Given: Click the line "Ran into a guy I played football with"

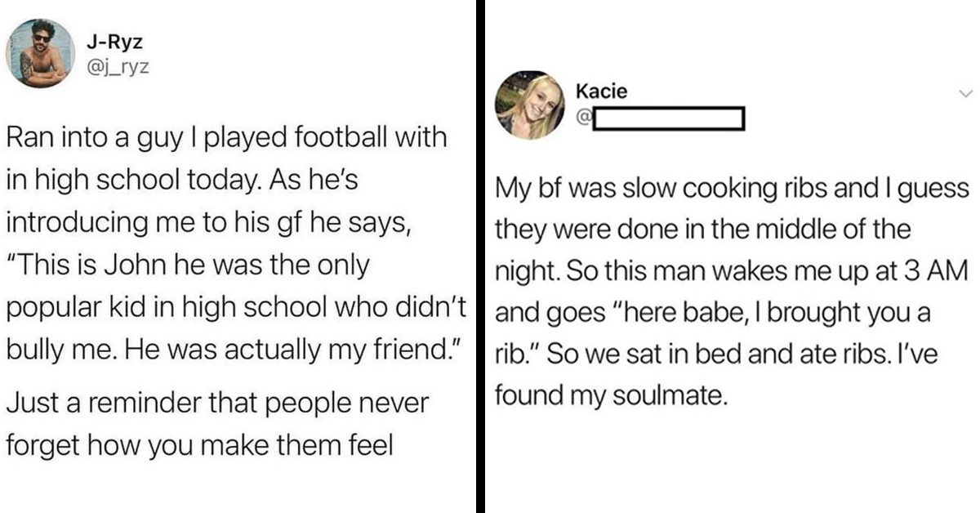Looking at the screenshot, I should 227,137.
